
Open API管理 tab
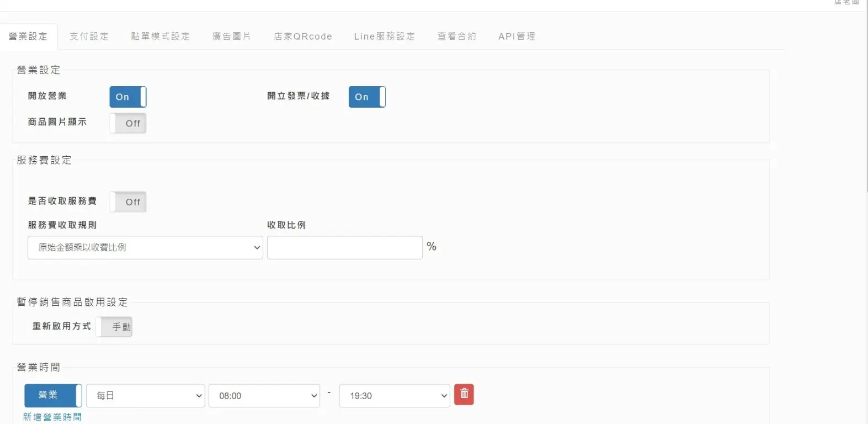click(x=516, y=36)
